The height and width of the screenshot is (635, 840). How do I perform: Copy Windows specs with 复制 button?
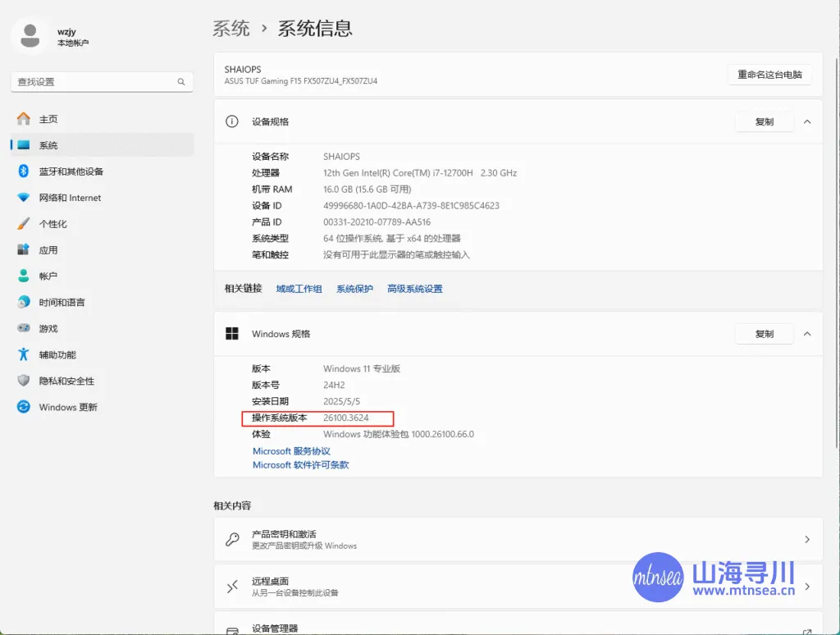click(x=765, y=334)
